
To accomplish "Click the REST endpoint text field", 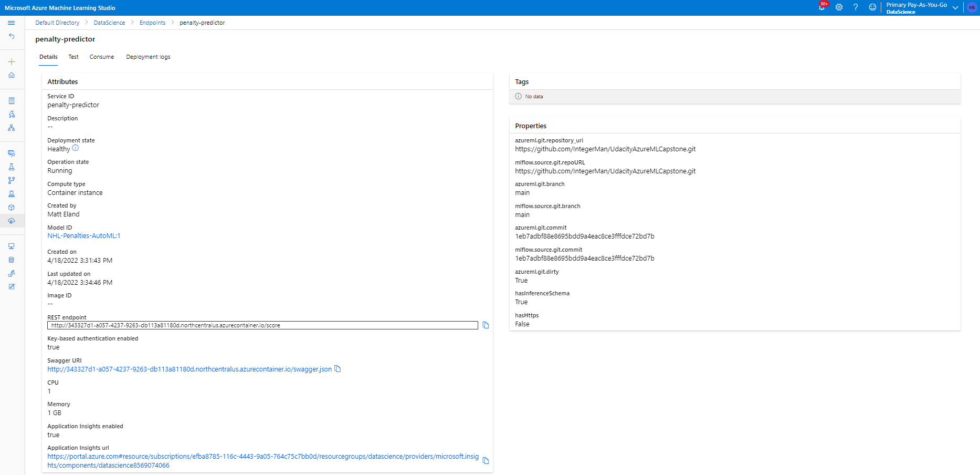I will click(x=262, y=325).
